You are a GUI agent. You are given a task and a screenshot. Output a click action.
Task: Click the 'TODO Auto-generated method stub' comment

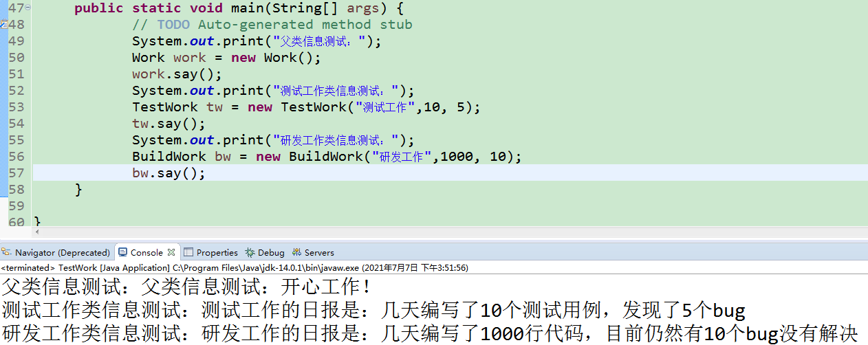tap(272, 25)
